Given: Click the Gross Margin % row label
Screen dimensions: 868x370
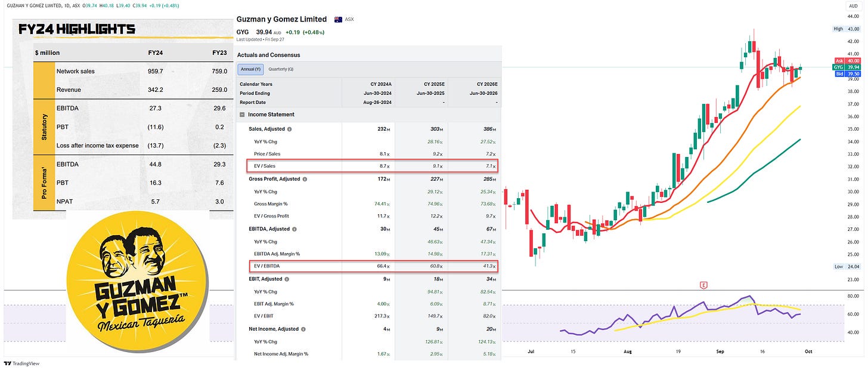Looking at the screenshot, I should click(x=271, y=204).
